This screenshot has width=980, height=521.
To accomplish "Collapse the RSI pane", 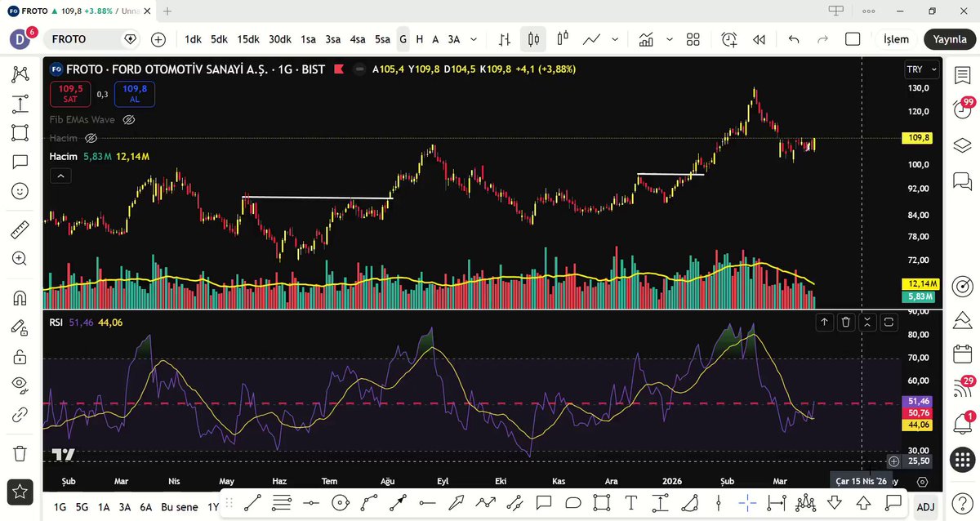I will [x=867, y=323].
